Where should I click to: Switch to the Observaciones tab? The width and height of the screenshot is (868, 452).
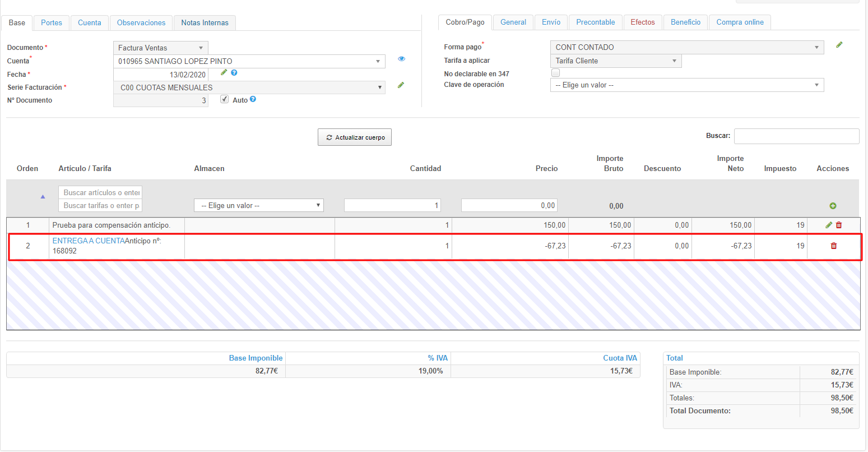141,23
